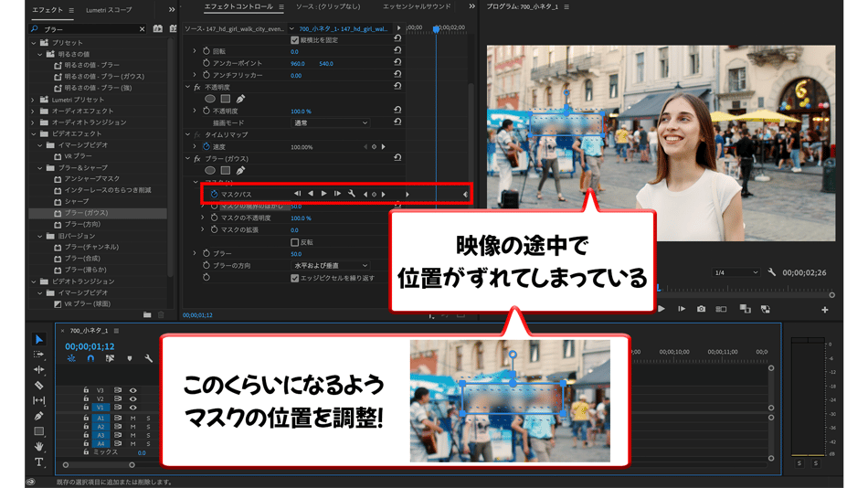Click the export frame camera icon

(701, 309)
